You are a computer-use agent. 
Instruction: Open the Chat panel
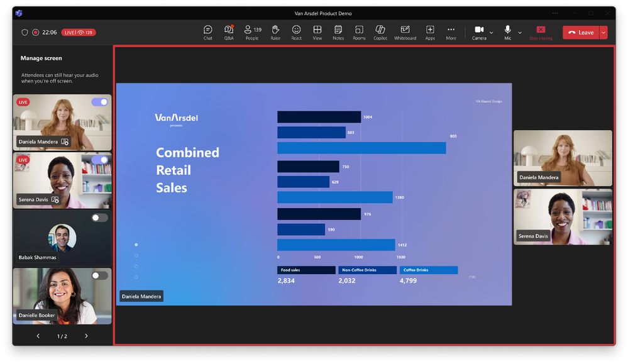pos(207,33)
